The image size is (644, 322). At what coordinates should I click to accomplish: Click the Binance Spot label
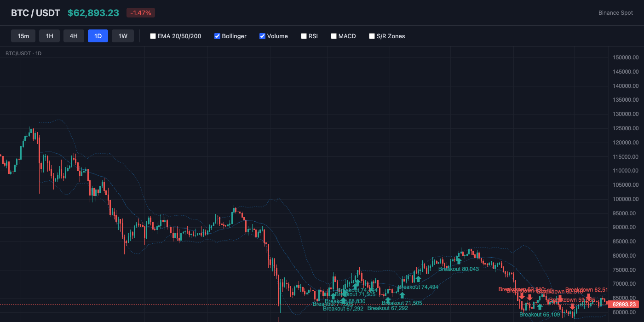tap(615, 13)
